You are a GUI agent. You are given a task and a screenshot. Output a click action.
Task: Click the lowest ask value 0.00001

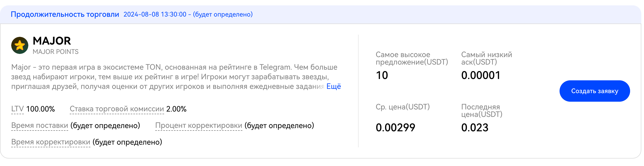point(480,75)
